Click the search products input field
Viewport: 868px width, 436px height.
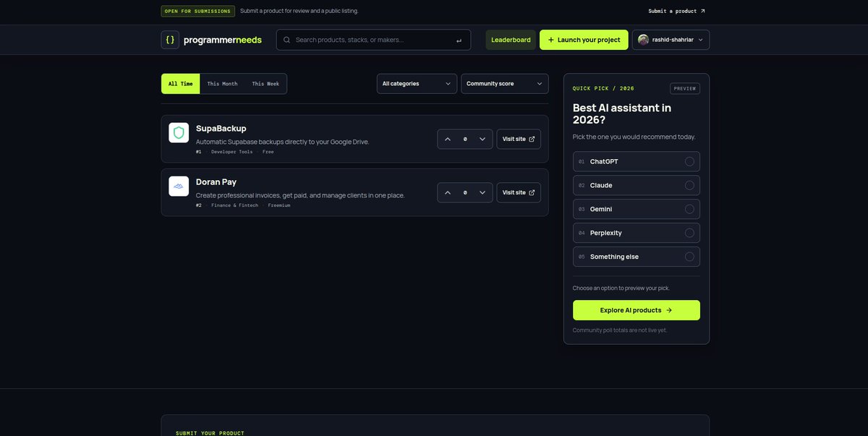click(x=373, y=40)
